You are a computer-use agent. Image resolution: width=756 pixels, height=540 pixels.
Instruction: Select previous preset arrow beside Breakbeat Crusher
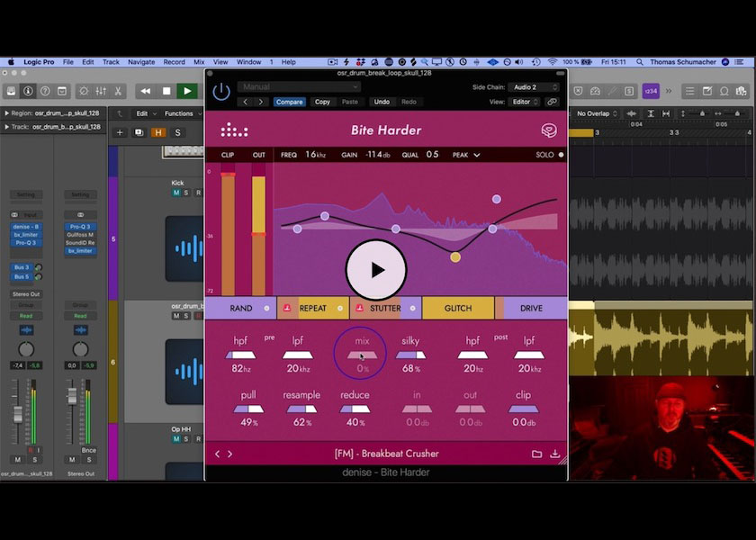pyautogui.click(x=218, y=454)
